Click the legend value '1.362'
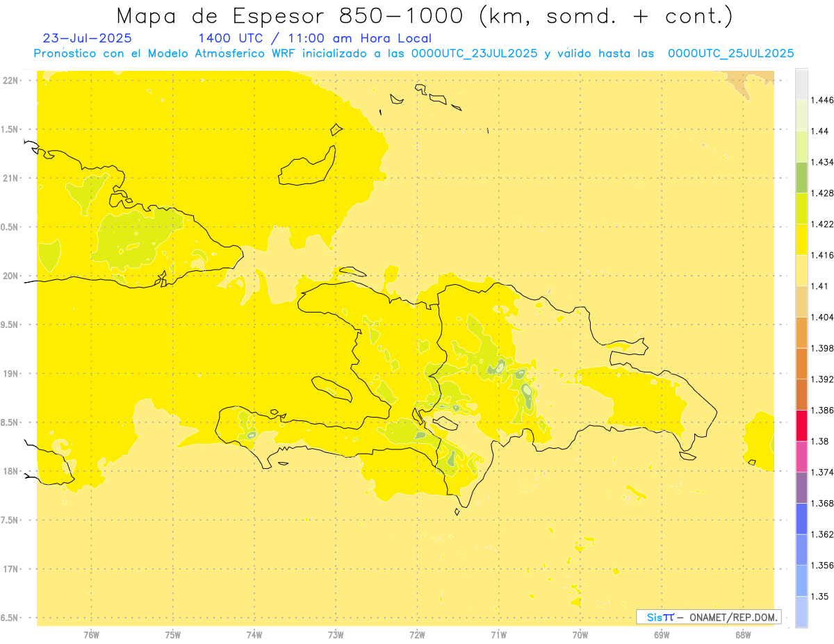Screen dimensions: 834x644 coord(824,534)
